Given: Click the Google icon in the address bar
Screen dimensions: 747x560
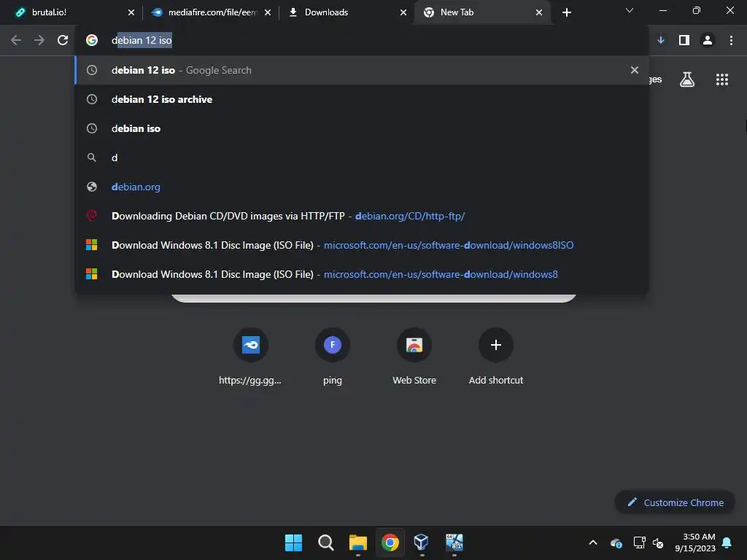Looking at the screenshot, I should coord(92,41).
